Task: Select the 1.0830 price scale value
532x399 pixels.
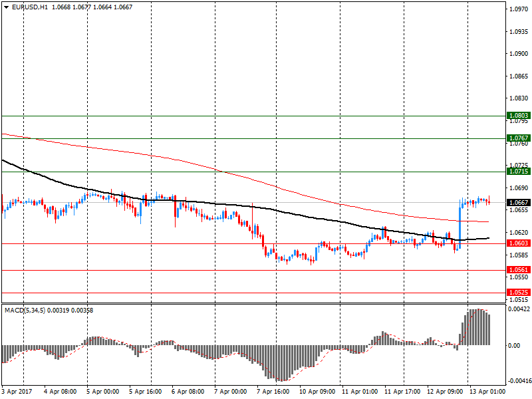Action: point(519,98)
